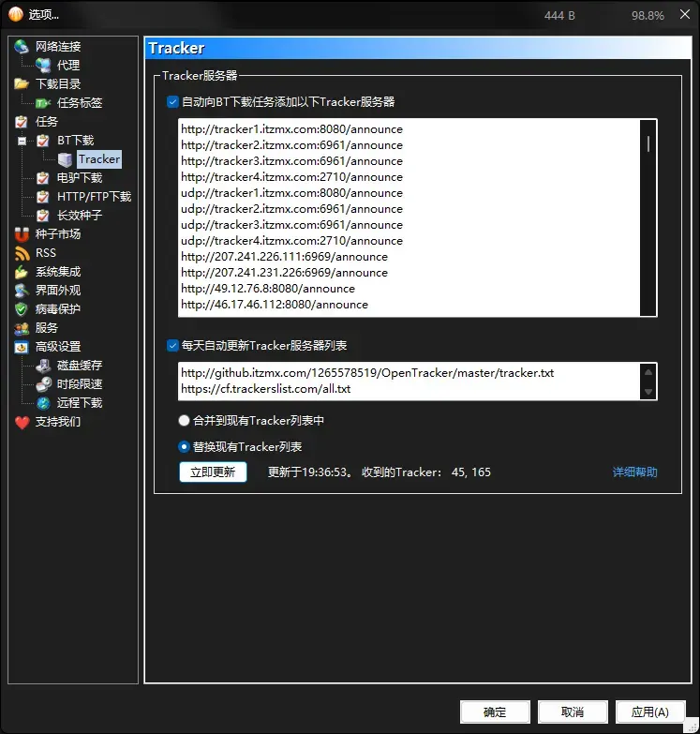Click the http://49.12.76.8:8080/announce line
This screenshot has width=700, height=734.
click(x=268, y=289)
